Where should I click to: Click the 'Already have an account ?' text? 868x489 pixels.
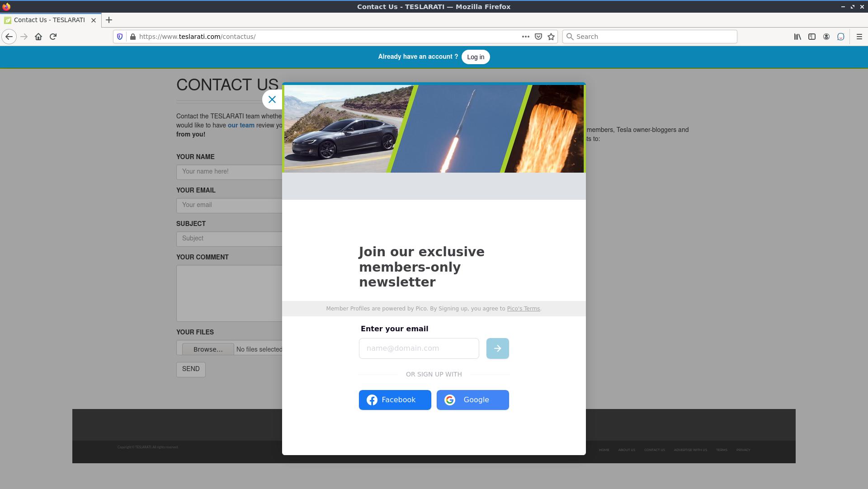click(418, 57)
